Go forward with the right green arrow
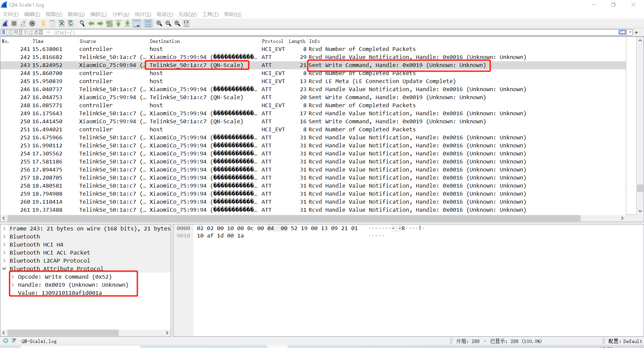This screenshot has height=348, width=644. (x=100, y=23)
